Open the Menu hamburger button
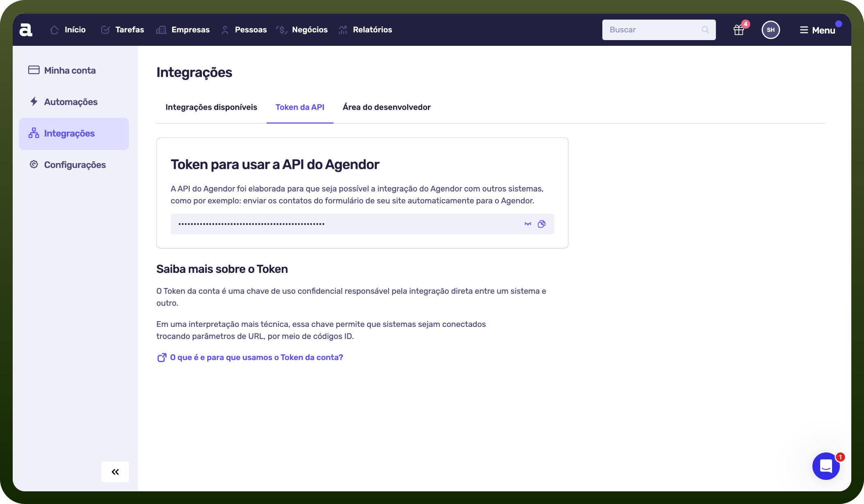The image size is (864, 504). coord(817,30)
